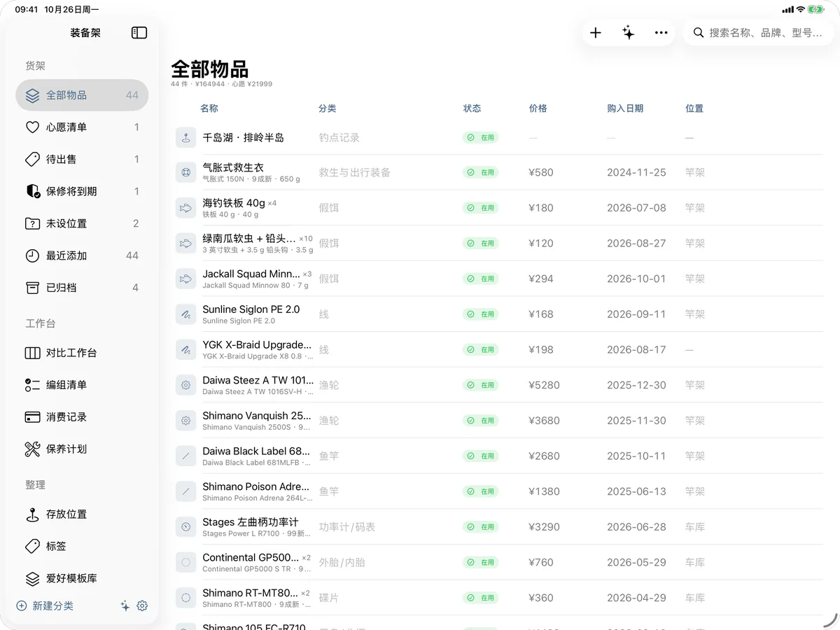
Task: Click battery icon in status bar
Action: pos(815,10)
